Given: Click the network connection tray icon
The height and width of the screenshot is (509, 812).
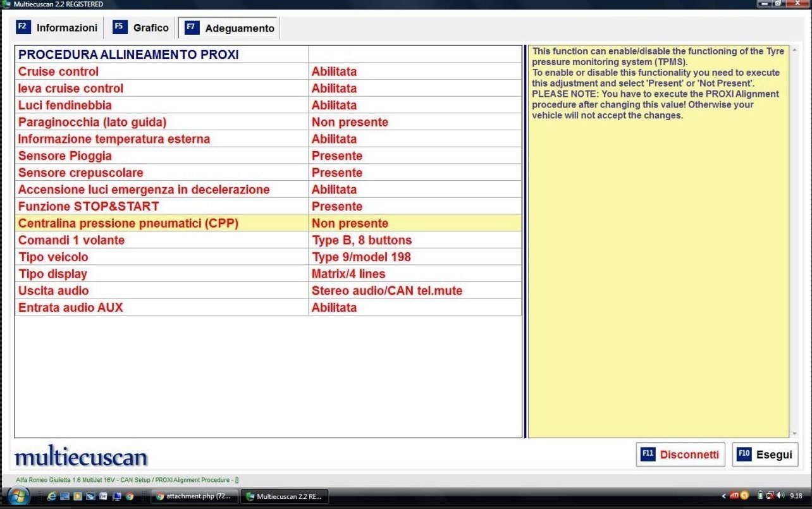Looking at the screenshot, I should coord(770,496).
